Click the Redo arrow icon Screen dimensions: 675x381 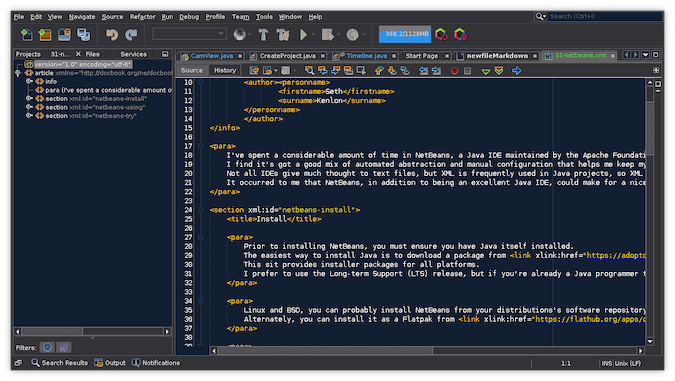coord(131,34)
